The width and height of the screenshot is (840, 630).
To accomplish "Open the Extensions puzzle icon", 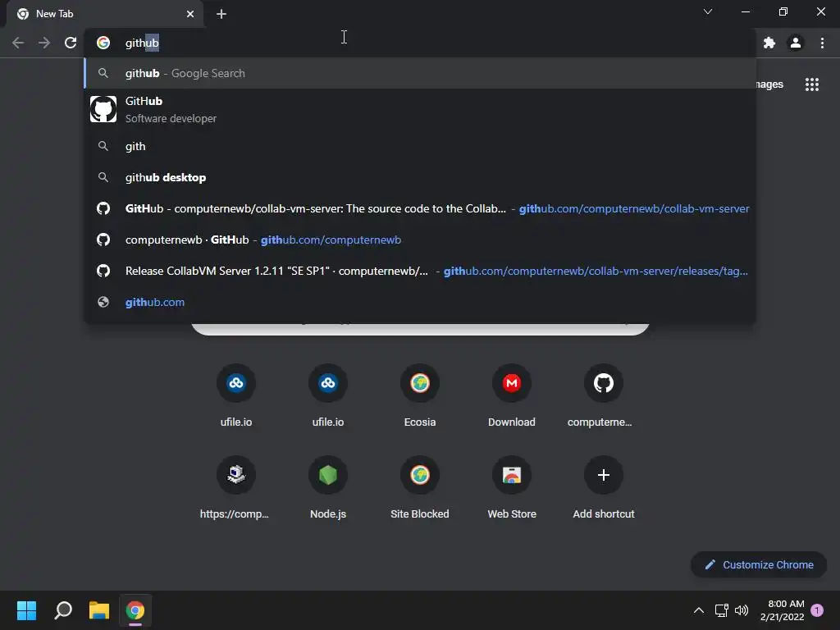I will 769,43.
